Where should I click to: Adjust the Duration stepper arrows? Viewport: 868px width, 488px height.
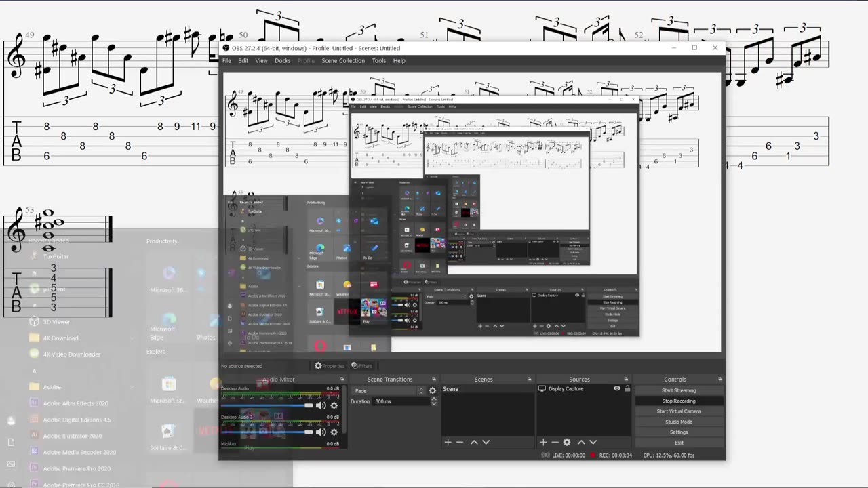point(434,401)
